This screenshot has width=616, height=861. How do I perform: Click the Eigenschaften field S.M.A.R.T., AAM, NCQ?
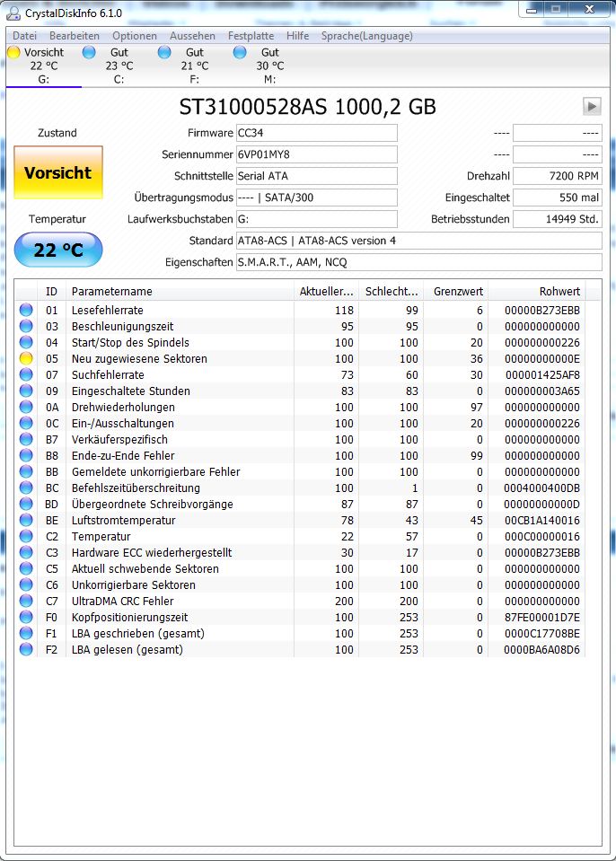tap(419, 262)
